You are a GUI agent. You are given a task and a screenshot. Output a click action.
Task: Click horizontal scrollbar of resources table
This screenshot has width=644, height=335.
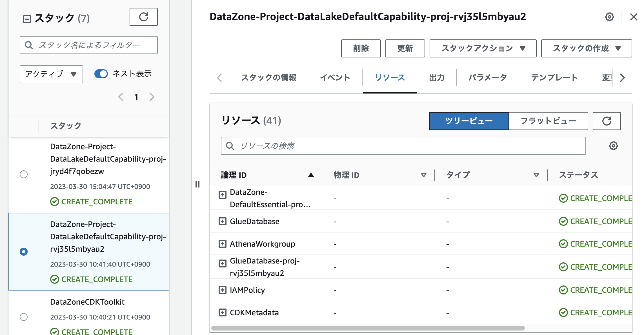click(x=368, y=328)
